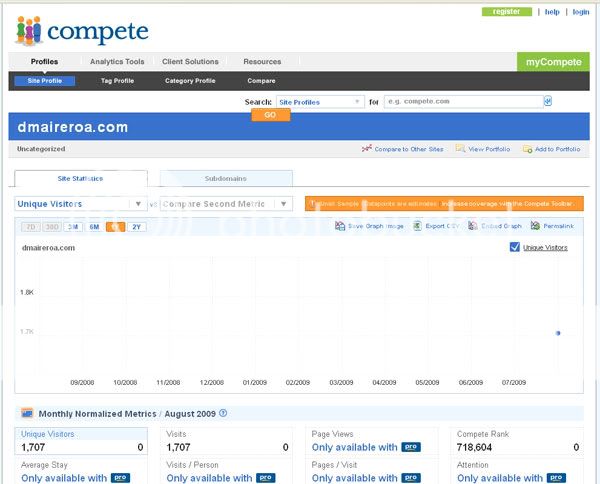Click the blue data point on the graph
This screenshot has width=600, height=484.
[x=558, y=333]
